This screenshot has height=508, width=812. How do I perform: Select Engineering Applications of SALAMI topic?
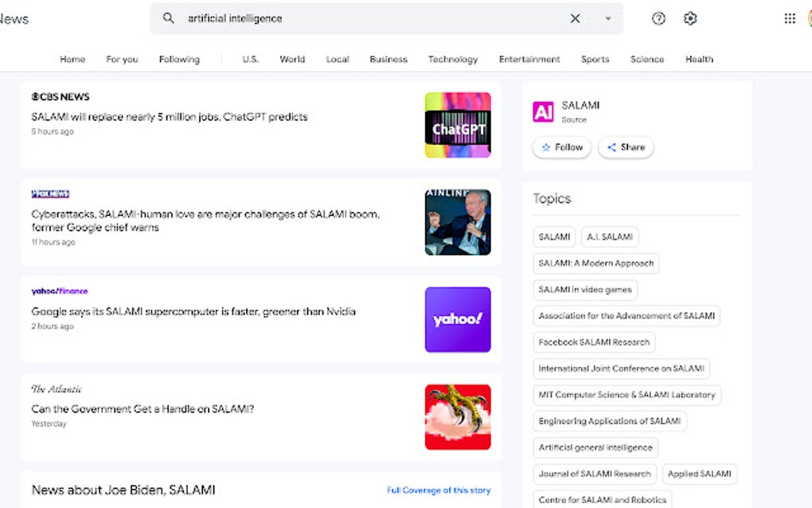[x=610, y=421]
